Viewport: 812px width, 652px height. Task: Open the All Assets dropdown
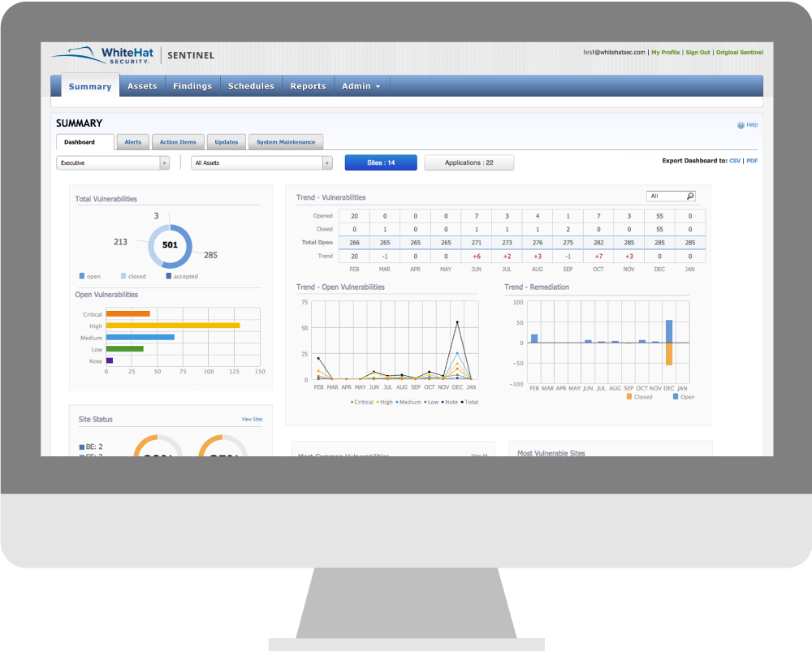pyautogui.click(x=262, y=163)
